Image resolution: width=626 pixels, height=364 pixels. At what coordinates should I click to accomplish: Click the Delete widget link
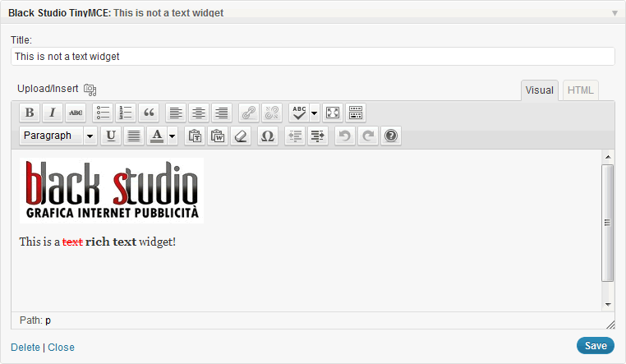pyautogui.click(x=25, y=348)
